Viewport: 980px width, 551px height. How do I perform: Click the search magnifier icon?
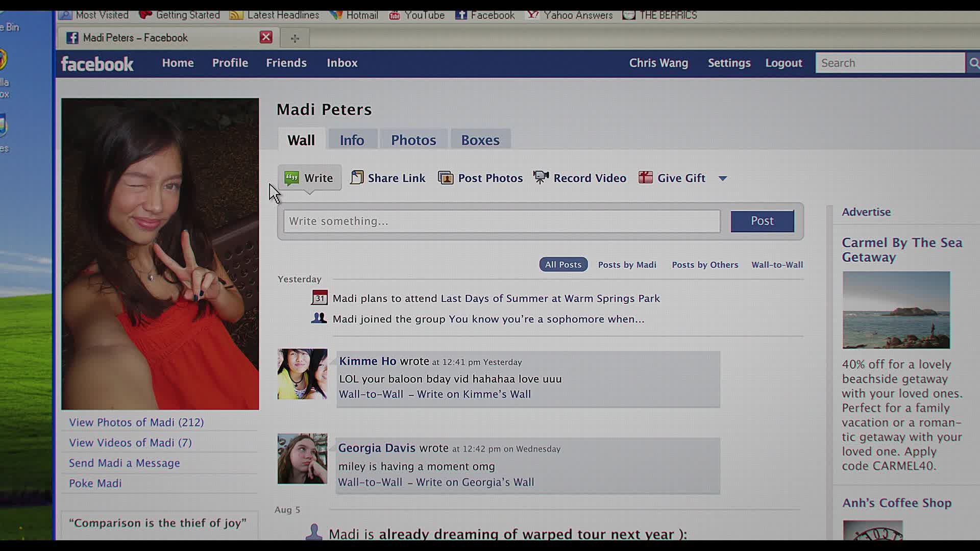point(973,63)
